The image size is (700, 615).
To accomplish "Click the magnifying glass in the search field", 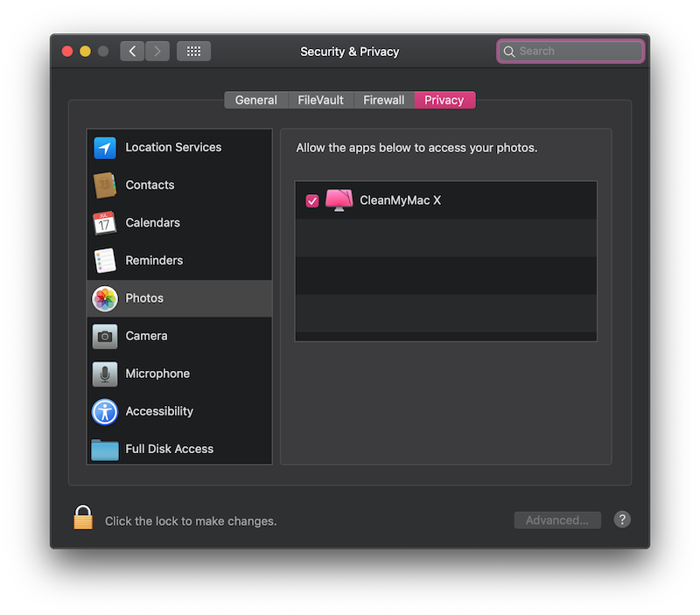I will (509, 52).
